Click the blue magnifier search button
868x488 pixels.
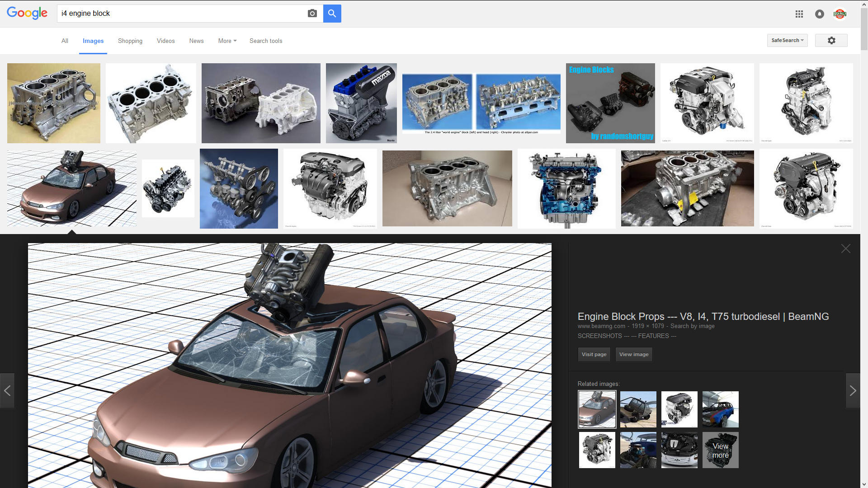[x=332, y=14]
